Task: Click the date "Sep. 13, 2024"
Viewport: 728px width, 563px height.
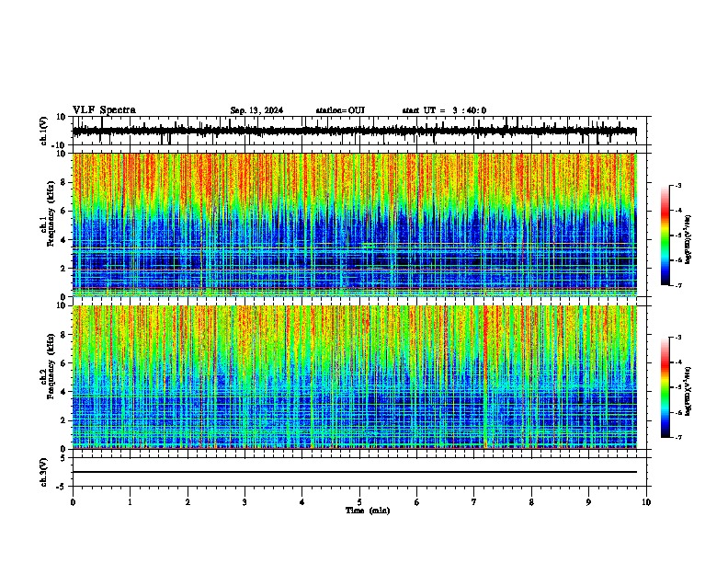Action: tap(256, 110)
